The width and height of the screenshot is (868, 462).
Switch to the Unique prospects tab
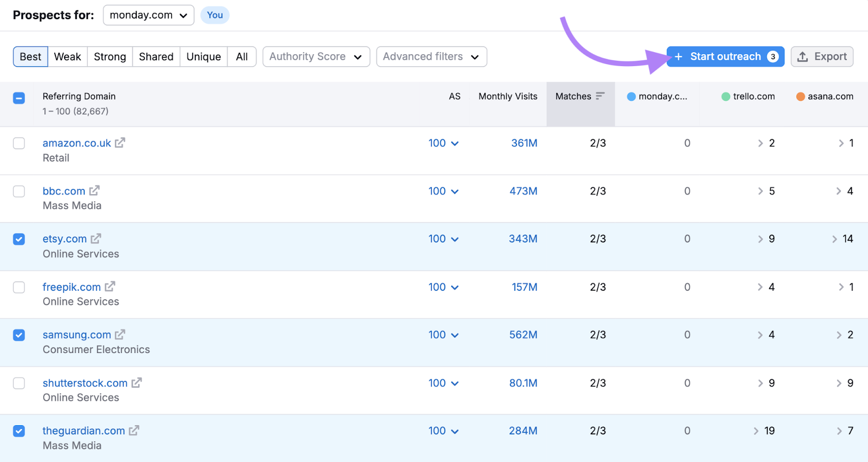point(203,56)
